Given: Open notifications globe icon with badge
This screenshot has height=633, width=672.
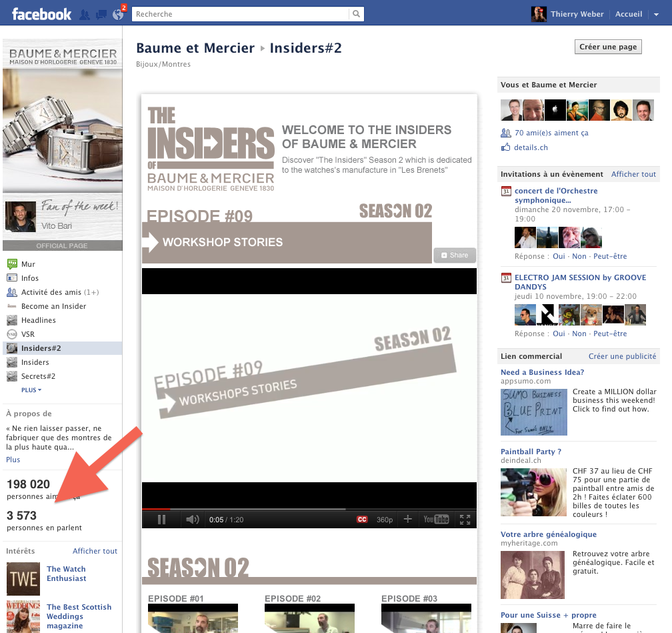Looking at the screenshot, I should click(118, 15).
